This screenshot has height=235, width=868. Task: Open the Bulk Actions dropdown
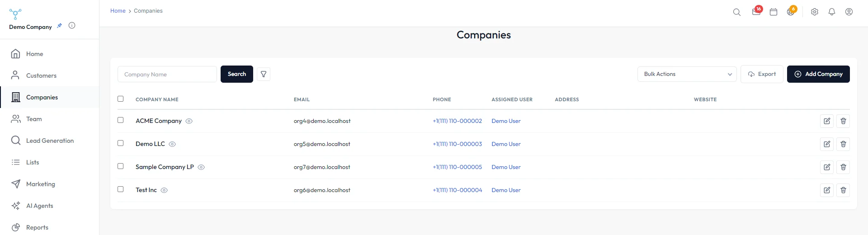[x=687, y=74]
